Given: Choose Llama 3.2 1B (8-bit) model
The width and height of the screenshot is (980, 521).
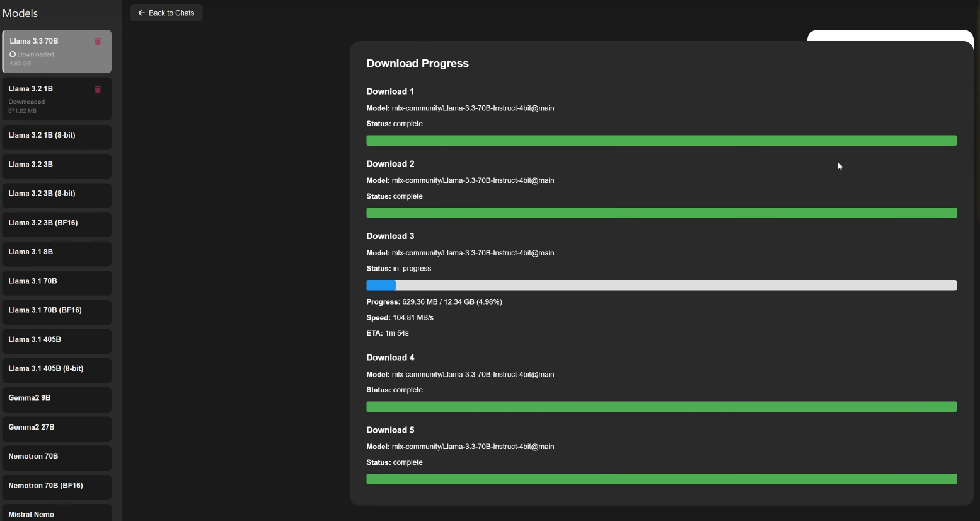Looking at the screenshot, I should click(57, 137).
